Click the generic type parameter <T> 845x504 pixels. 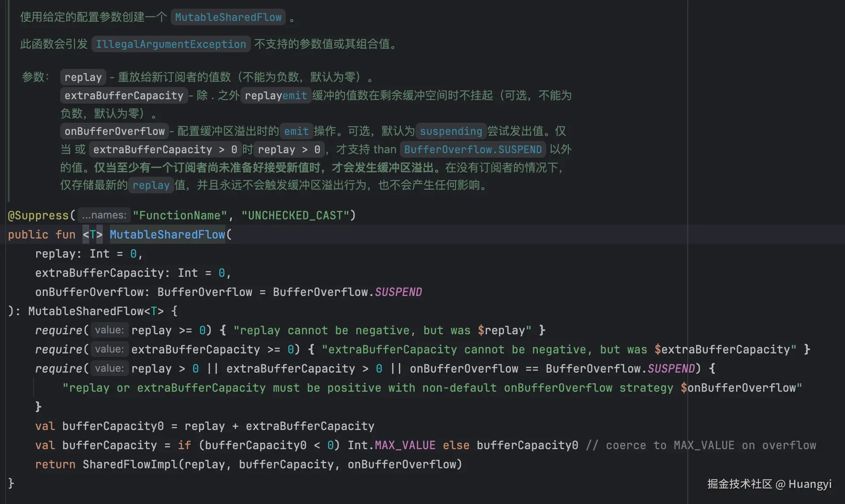click(92, 234)
